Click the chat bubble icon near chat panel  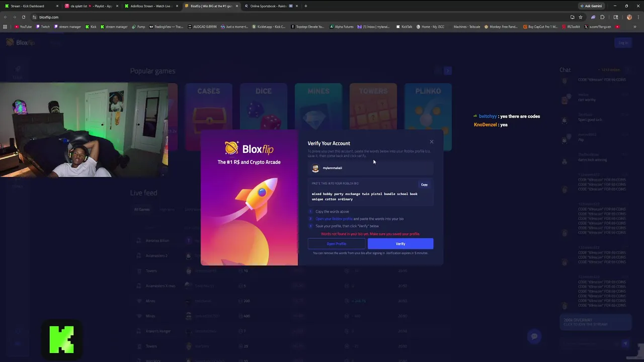coord(534,336)
